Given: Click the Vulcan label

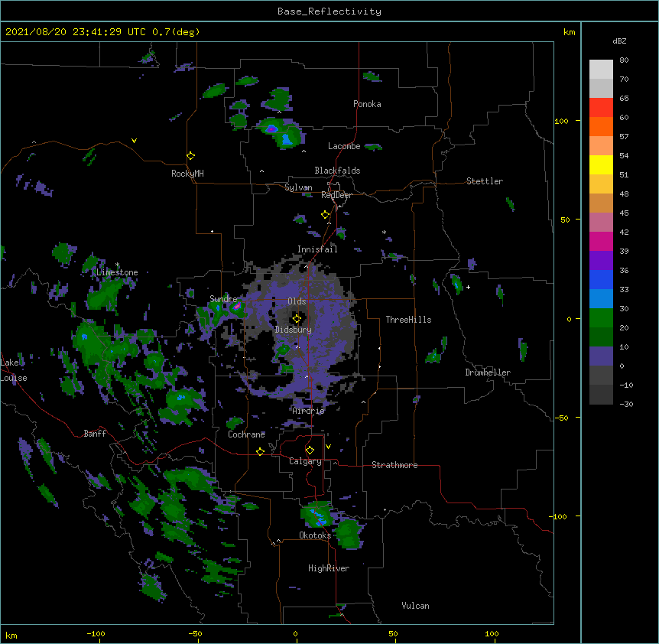Looking at the screenshot, I should tap(415, 606).
